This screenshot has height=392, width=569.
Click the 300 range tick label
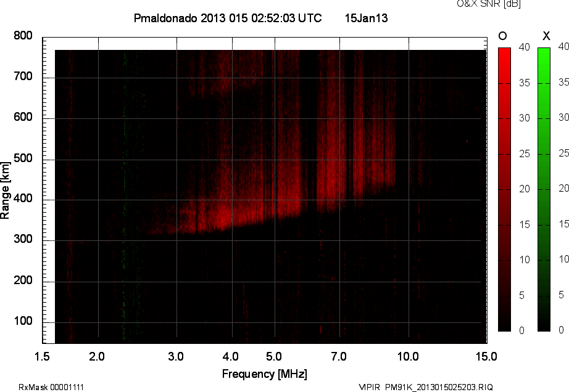point(23,239)
